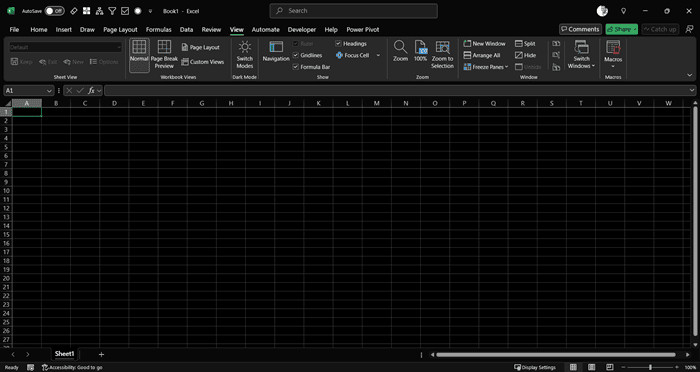
Task: Click Reset Window Position icon
Action: tap(556, 67)
